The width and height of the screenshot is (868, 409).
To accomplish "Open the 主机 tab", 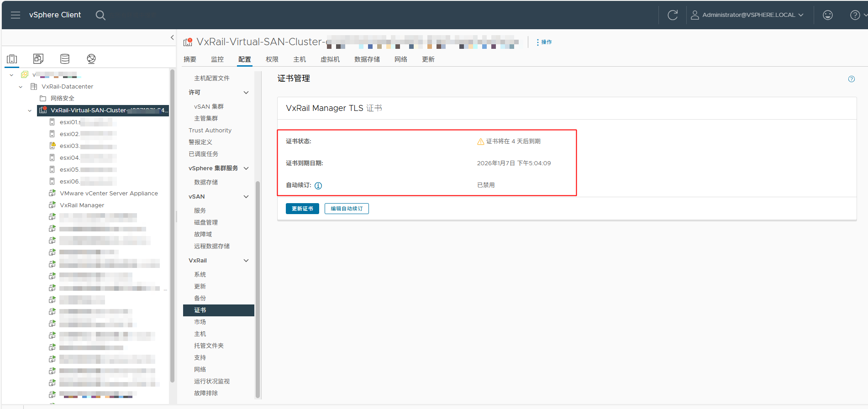I will (x=300, y=59).
